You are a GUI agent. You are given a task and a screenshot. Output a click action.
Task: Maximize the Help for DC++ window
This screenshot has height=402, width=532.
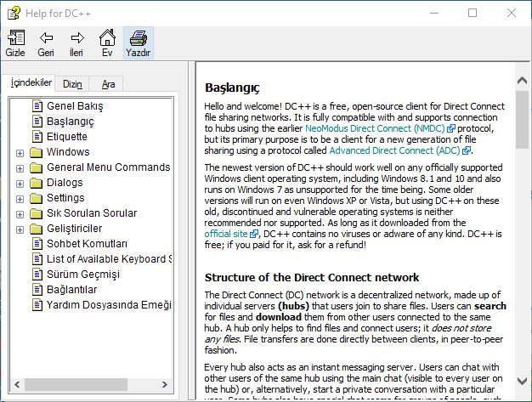[x=473, y=14]
